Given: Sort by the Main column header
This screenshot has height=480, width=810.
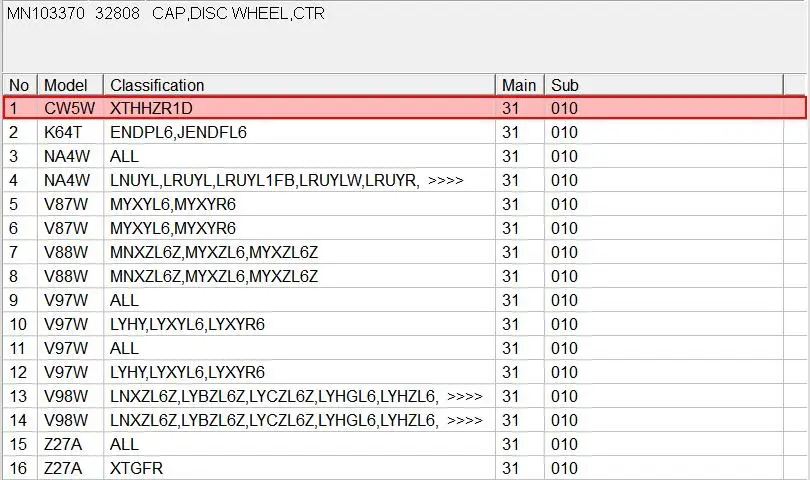Looking at the screenshot, I should pos(520,85).
